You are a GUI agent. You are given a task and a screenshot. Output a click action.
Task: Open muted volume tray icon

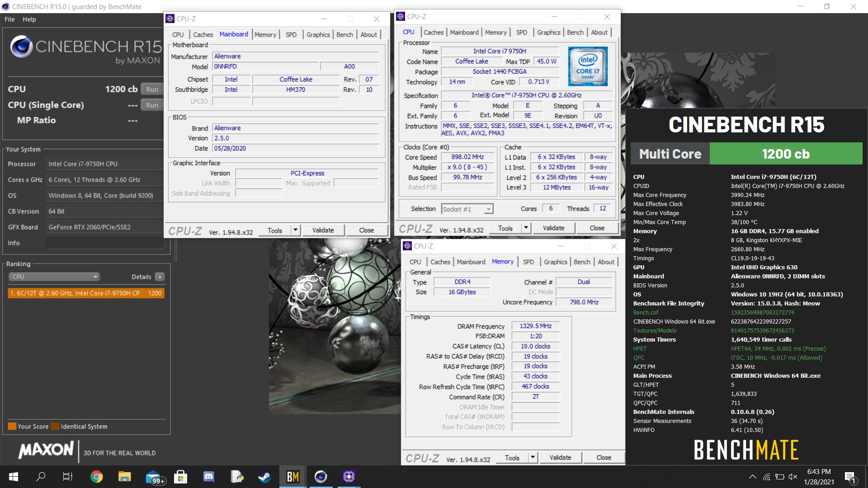793,477
